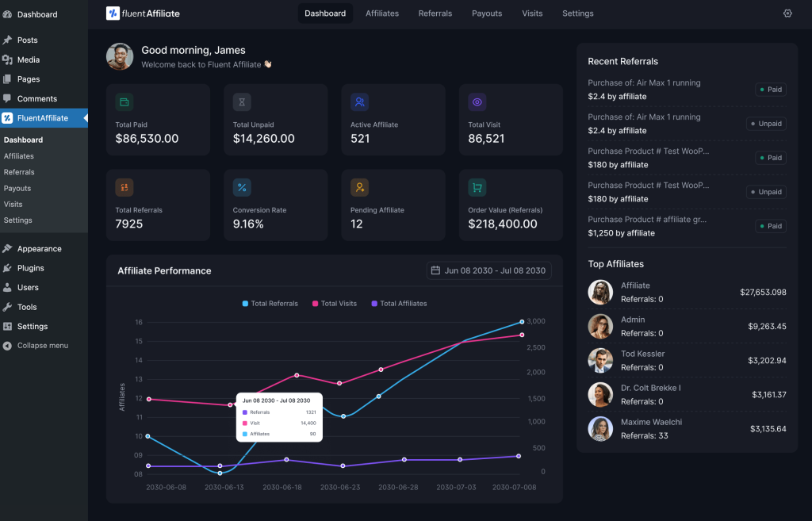Click Tod Kessler's avatar in Top Affiliates
The width and height of the screenshot is (812, 521).
click(600, 360)
